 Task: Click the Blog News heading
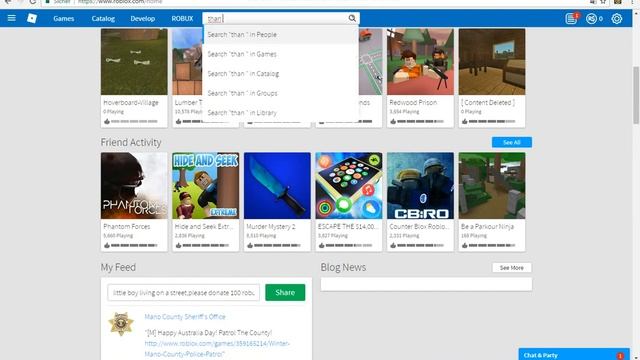(343, 267)
